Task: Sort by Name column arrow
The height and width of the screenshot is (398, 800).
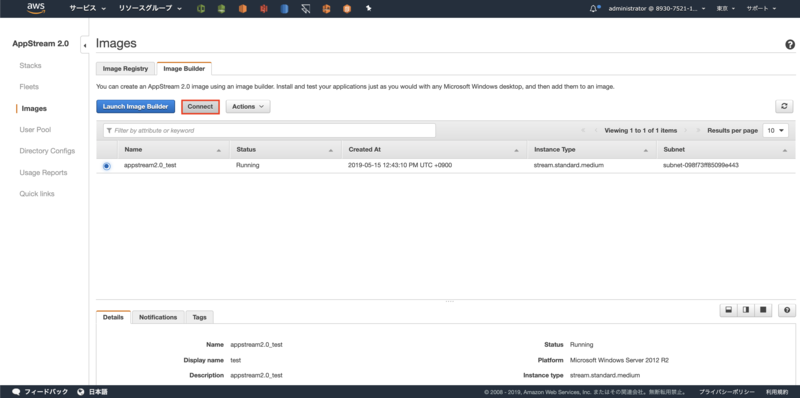Action: tap(219, 151)
